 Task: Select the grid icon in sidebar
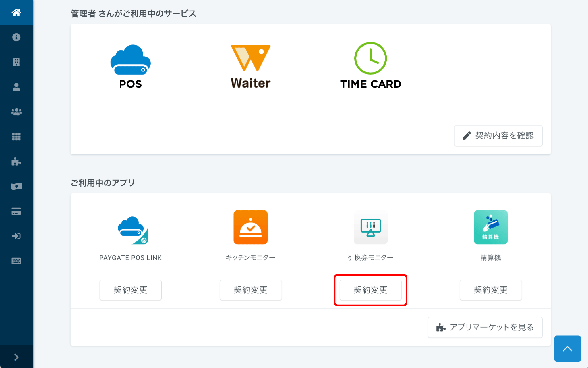[x=16, y=137]
